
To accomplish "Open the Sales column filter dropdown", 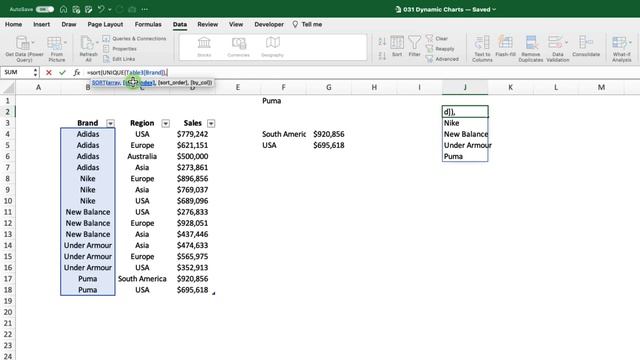I will click(x=211, y=123).
